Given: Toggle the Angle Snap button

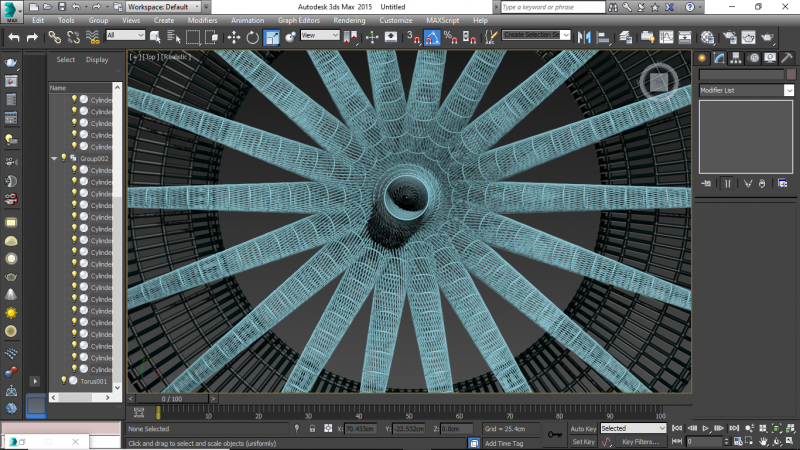Looking at the screenshot, I should coord(432,37).
